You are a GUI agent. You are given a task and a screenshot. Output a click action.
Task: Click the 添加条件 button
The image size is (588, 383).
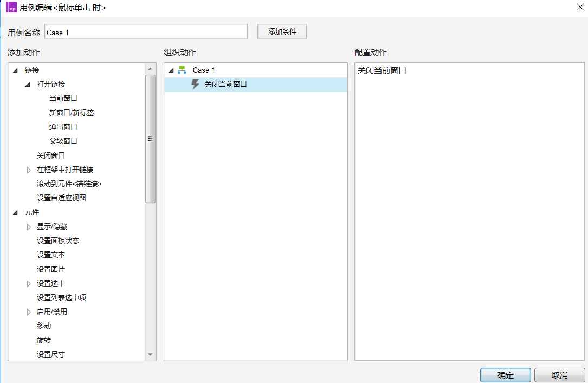282,31
